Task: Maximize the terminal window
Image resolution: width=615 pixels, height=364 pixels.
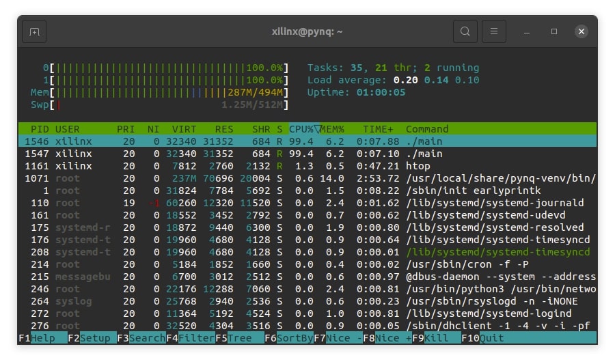Action: pyautogui.click(x=553, y=31)
